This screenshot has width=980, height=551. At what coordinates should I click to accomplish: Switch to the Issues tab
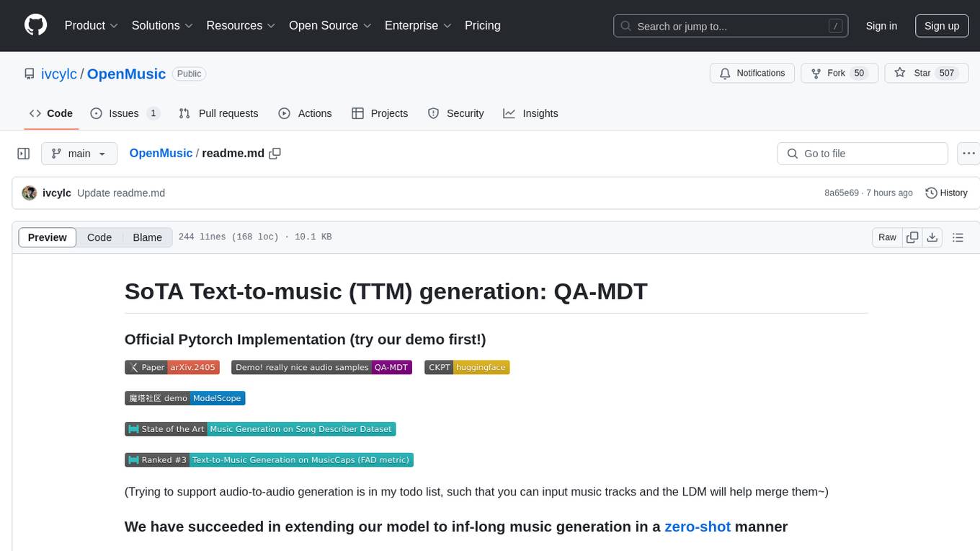point(125,113)
